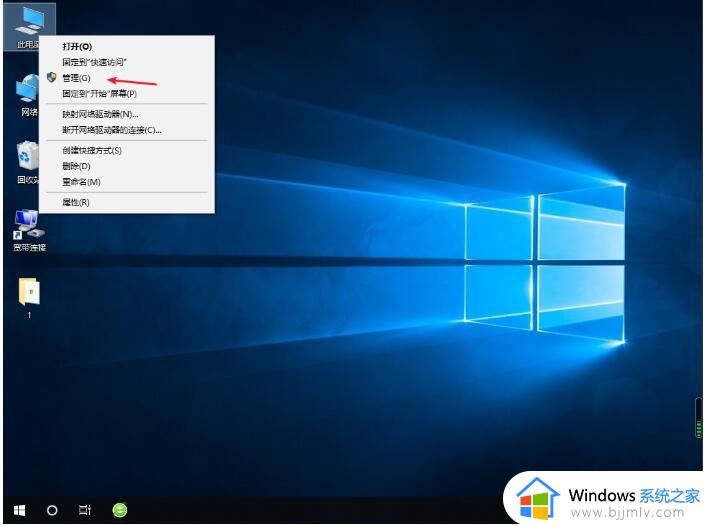Viewport: 705px width, 526px height.
Task: Launch the green browser taskbar icon
Action: 120,510
